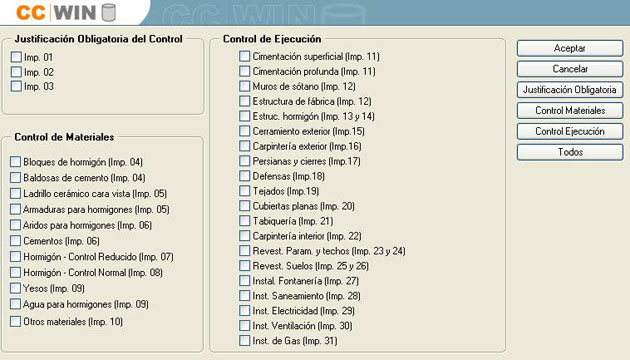
Task: Enable Muros de sótano (Imp. 12)
Action: (x=244, y=86)
